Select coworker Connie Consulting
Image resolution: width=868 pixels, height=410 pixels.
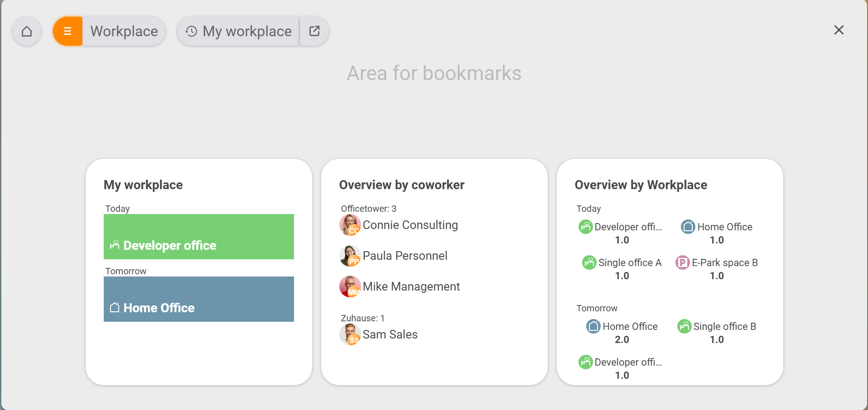pyautogui.click(x=410, y=225)
